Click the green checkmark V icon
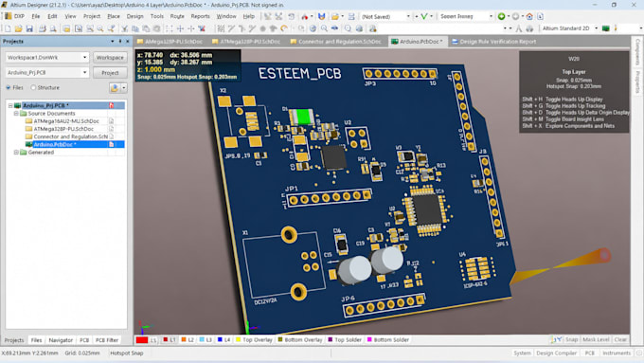 point(424,16)
